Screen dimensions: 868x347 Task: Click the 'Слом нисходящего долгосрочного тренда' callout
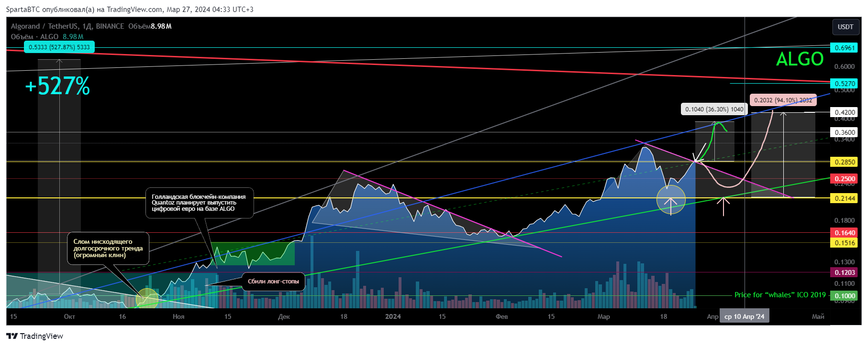(x=108, y=248)
